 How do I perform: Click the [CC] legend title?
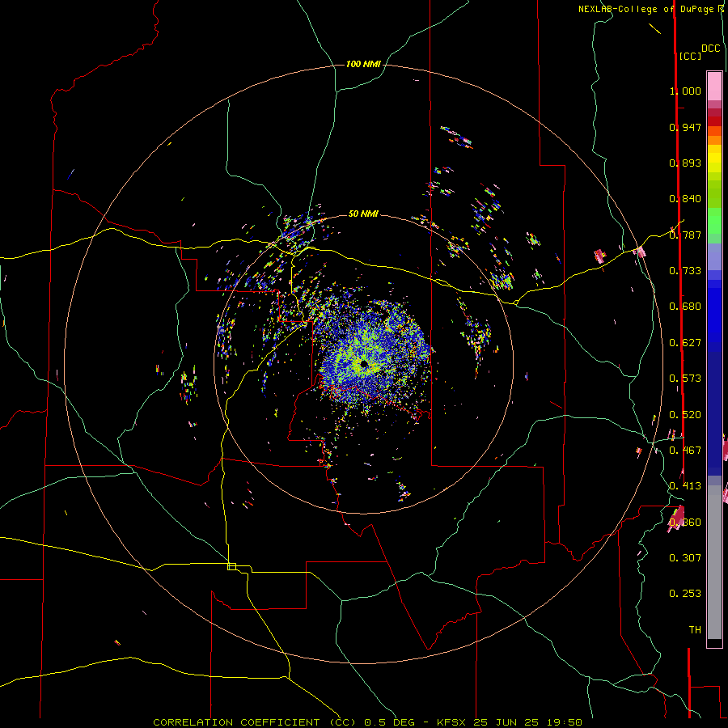tap(690, 56)
